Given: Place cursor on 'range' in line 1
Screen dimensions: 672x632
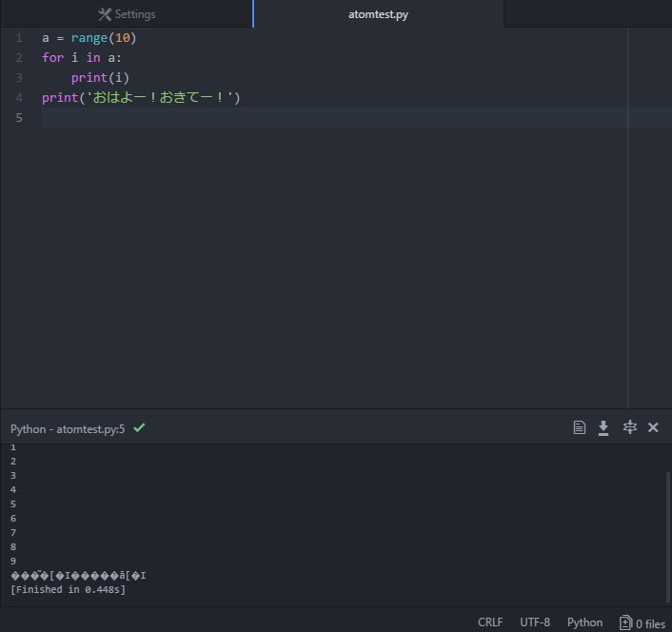Looking at the screenshot, I should [89, 38].
